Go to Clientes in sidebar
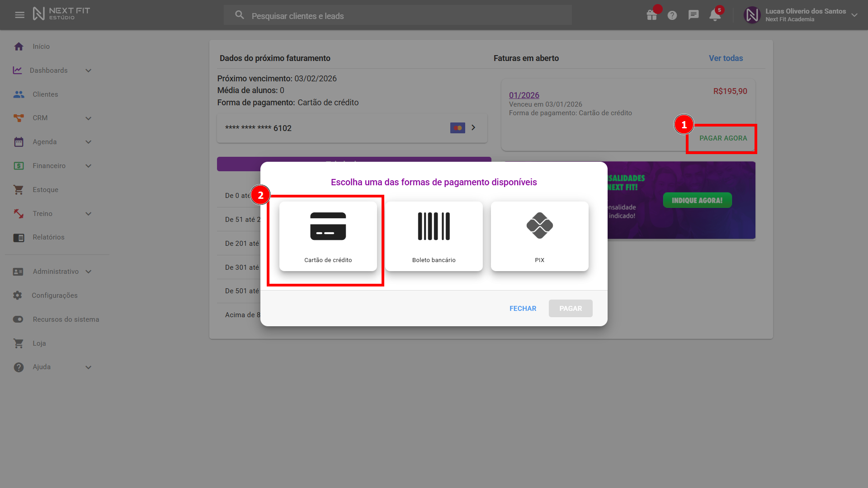868x488 pixels. [45, 94]
